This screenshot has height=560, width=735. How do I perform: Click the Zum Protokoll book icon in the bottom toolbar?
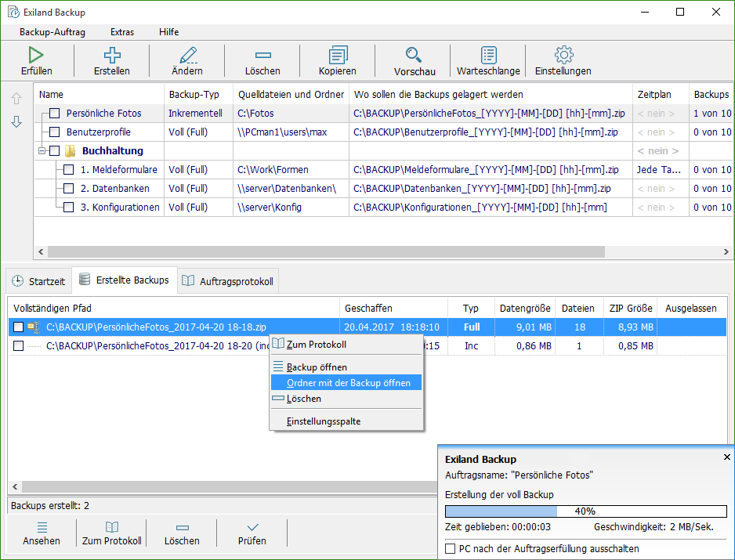pyautogui.click(x=112, y=527)
